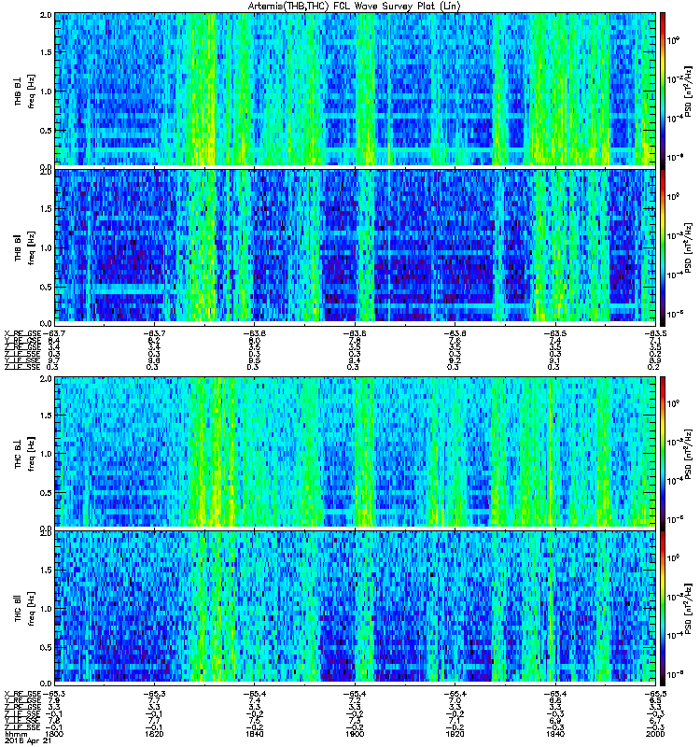This screenshot has width=700, height=747.
Task: Click the '0.5' frequency tick of the THC B∥ panel
Action: point(46,647)
